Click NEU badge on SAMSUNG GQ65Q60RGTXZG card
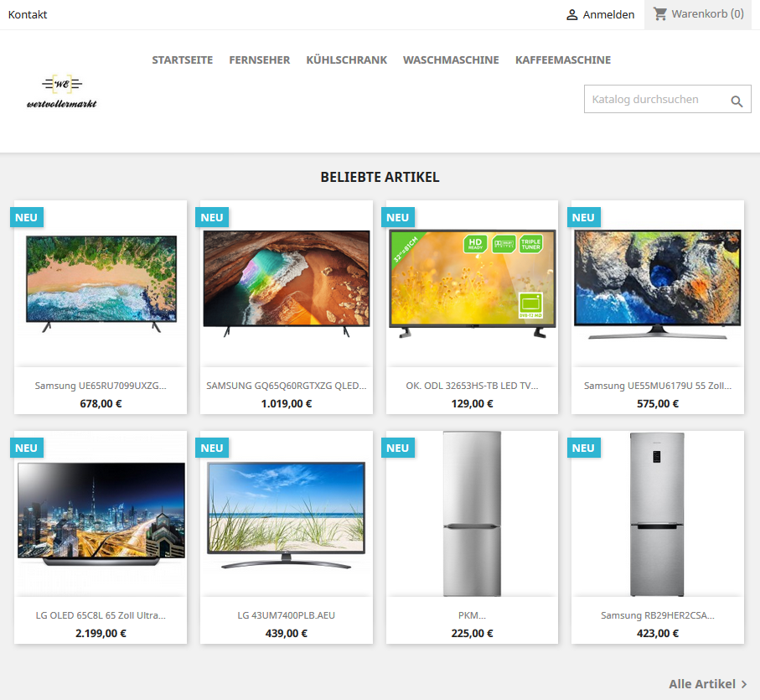760x700 pixels. 212,218
